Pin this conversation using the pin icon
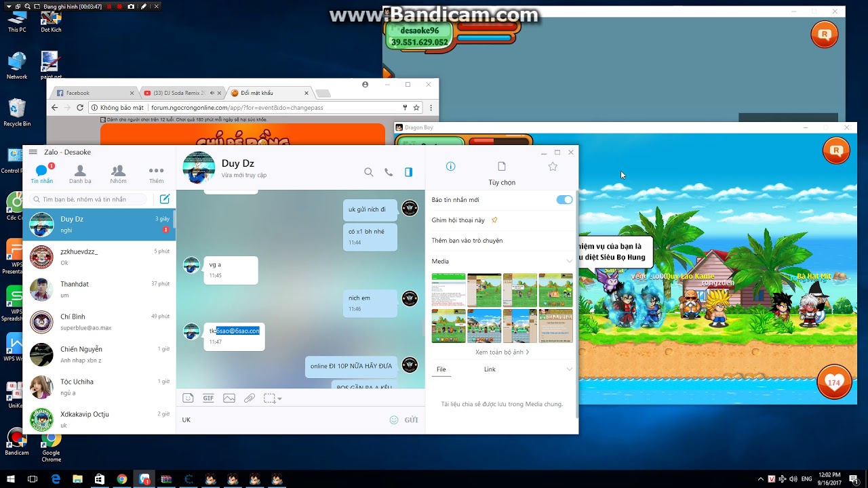Image resolution: width=868 pixels, height=488 pixels. tap(494, 220)
